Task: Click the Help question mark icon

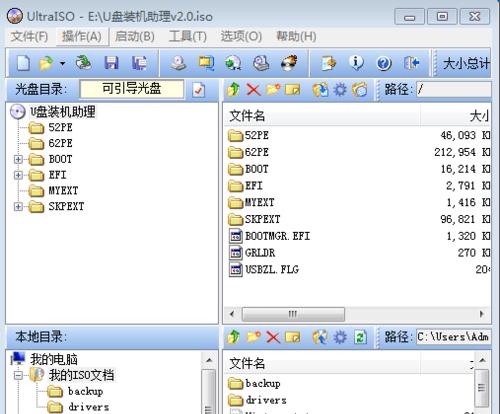Action: (x=384, y=63)
